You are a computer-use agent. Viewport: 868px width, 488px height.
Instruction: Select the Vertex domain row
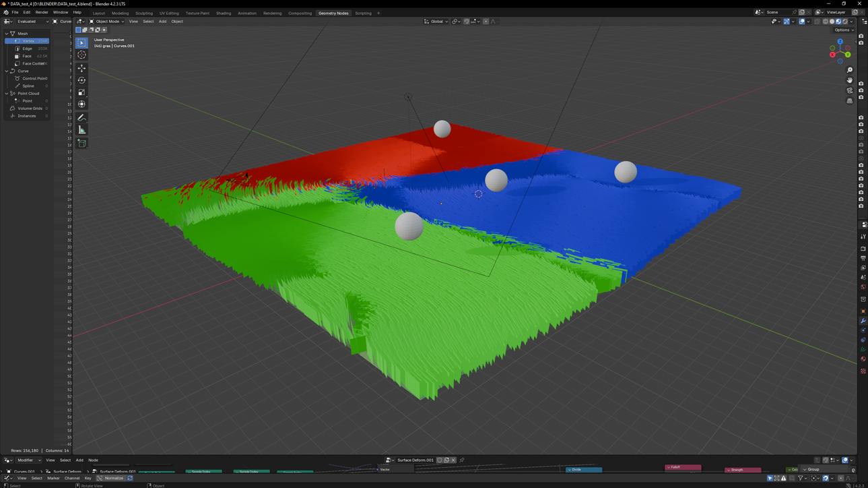(x=27, y=41)
